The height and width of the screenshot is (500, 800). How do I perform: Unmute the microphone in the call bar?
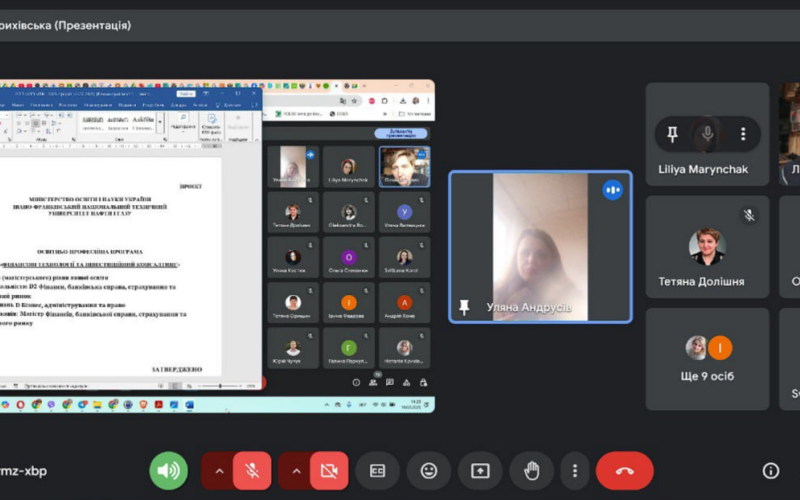[x=252, y=470]
